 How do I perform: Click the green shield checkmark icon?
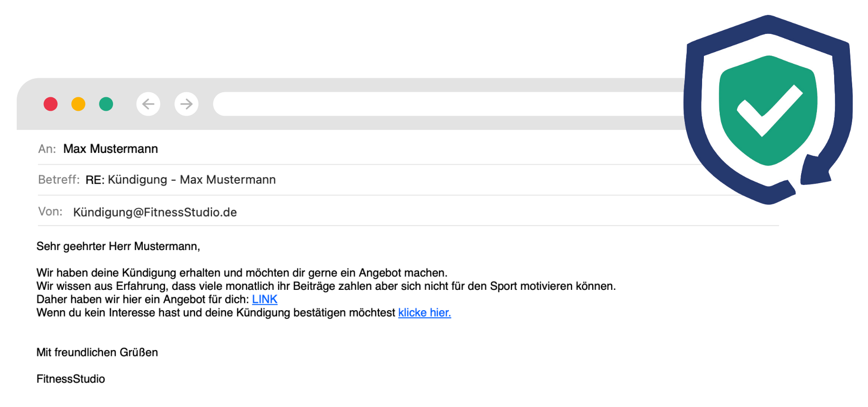click(768, 110)
